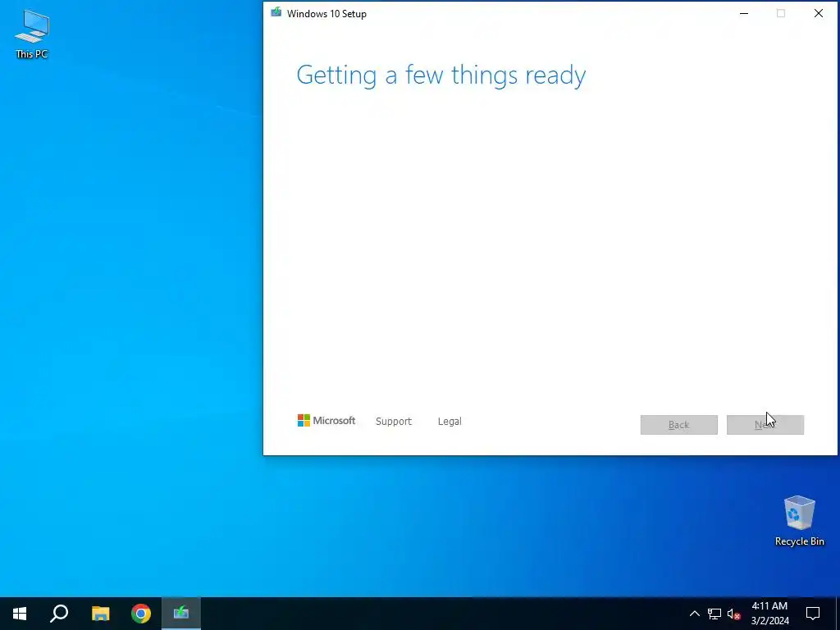This screenshot has width=840, height=630.
Task: Select Windows 10 Setup taskbar icon
Action: [181, 614]
